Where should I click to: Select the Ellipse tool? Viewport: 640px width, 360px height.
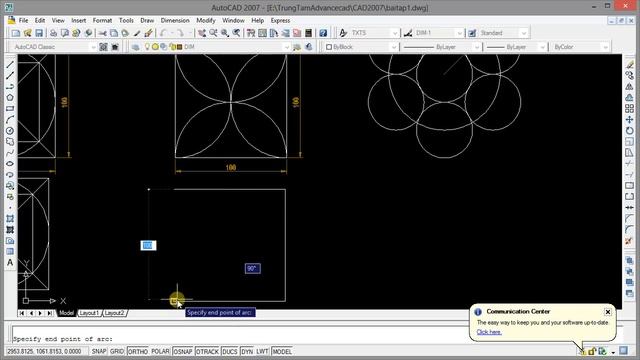click(10, 164)
